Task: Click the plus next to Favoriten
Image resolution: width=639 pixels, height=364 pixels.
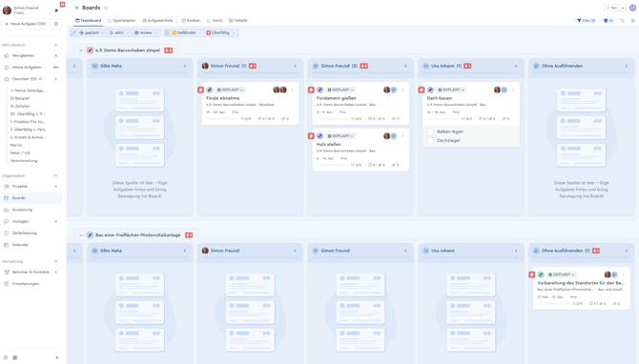Action: [56, 79]
